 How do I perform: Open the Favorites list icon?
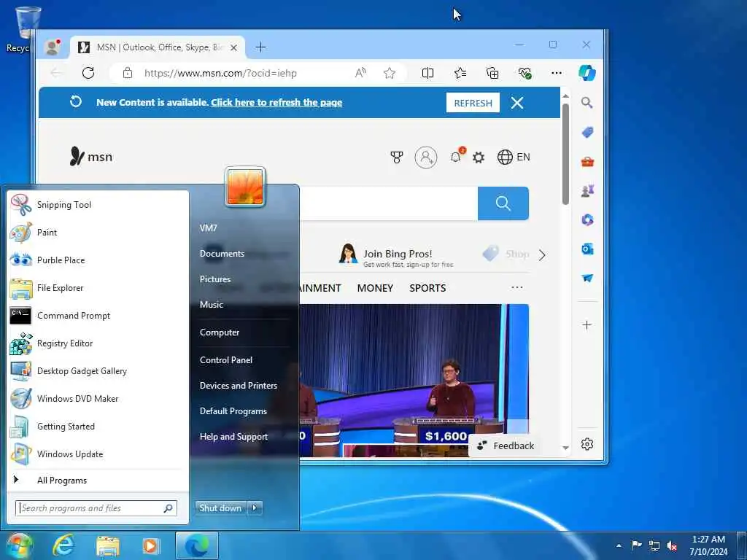click(460, 73)
